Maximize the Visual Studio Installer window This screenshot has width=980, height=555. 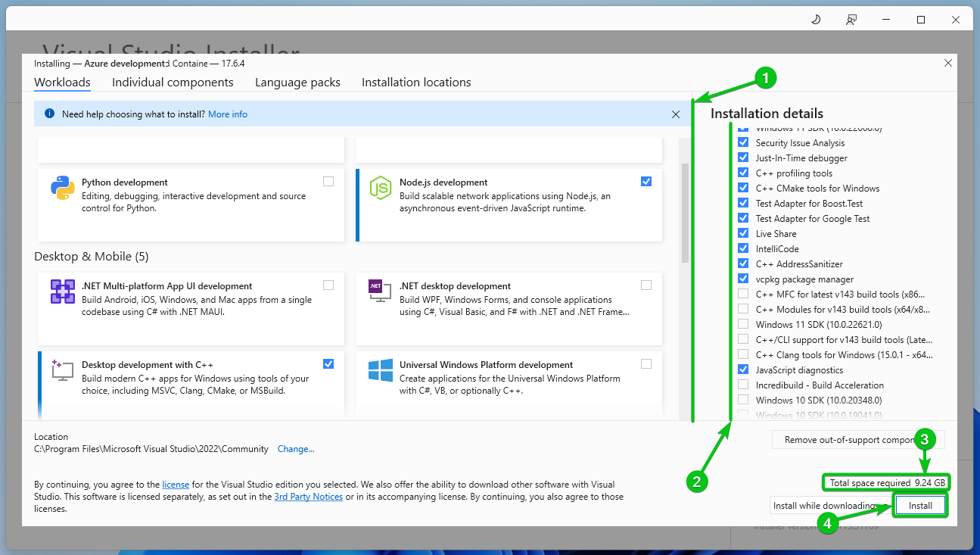pyautogui.click(x=921, y=20)
